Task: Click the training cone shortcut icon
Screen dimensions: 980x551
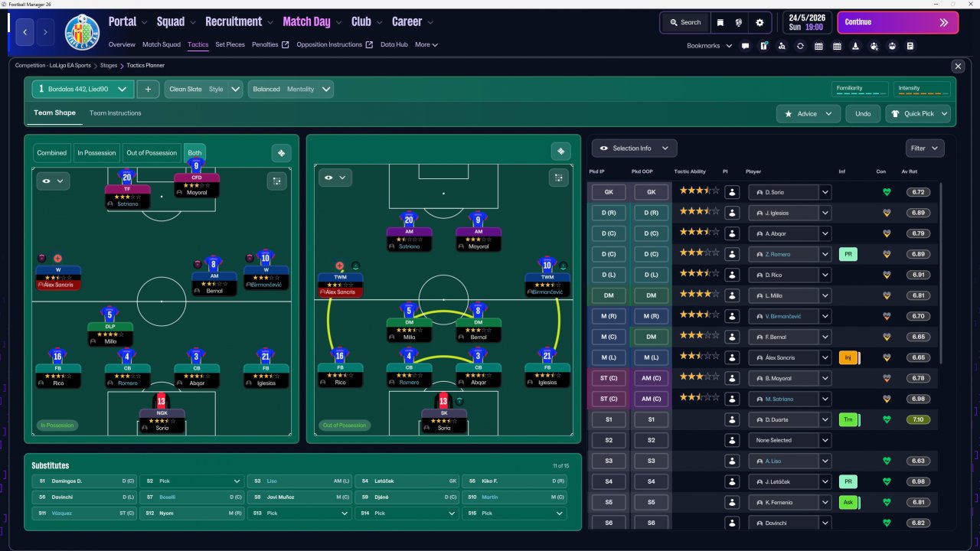Action: coord(855,46)
